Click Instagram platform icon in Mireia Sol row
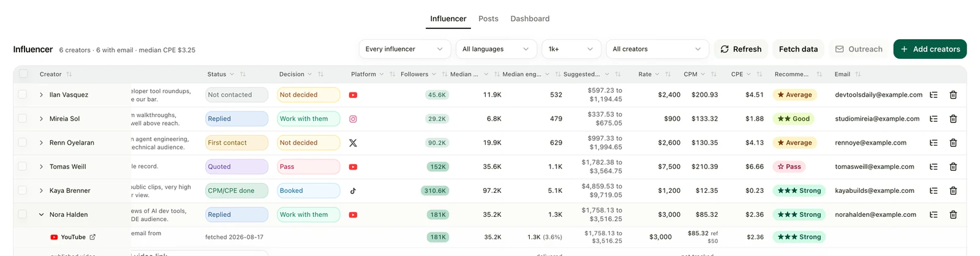Screen dimensions: 980x256 pyautogui.click(x=353, y=119)
